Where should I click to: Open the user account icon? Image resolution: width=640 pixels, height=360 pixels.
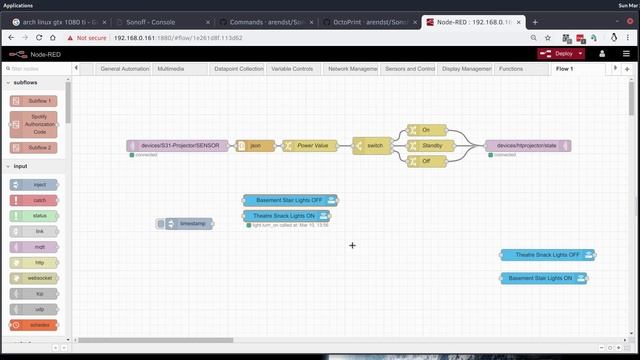click(602, 53)
